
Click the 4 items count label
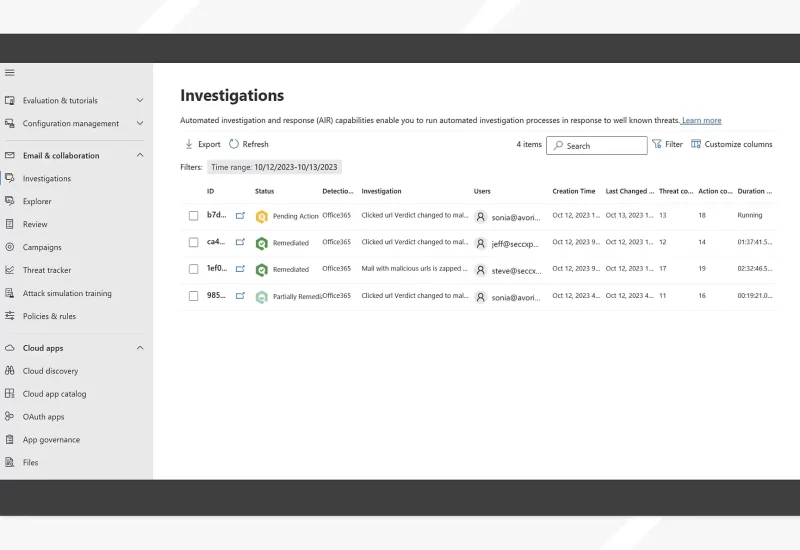(x=529, y=144)
